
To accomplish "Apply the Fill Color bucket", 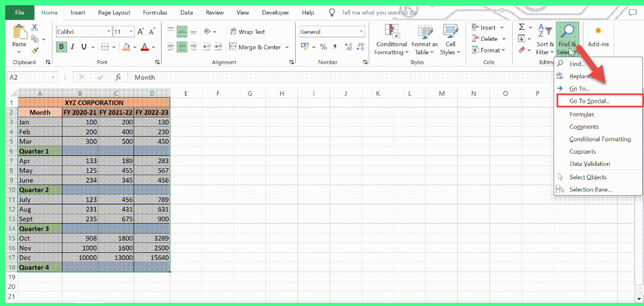I will pyautogui.click(x=127, y=47).
